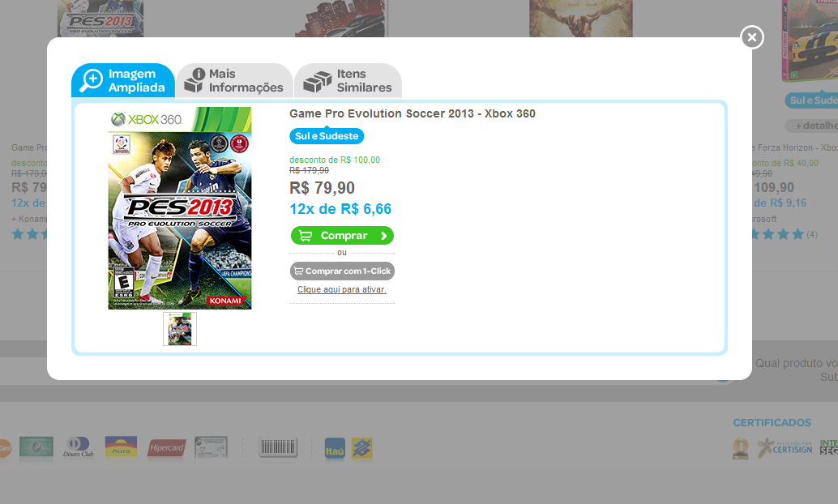
Task: Switch to the Imagem Ampliada tab
Action: coord(123,81)
